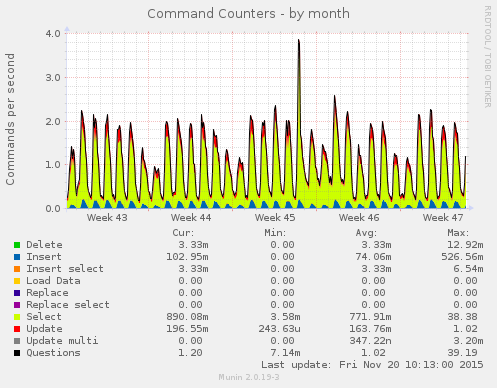Click the "Insert" legend label
The height and width of the screenshot is (388, 497).
click(x=44, y=257)
